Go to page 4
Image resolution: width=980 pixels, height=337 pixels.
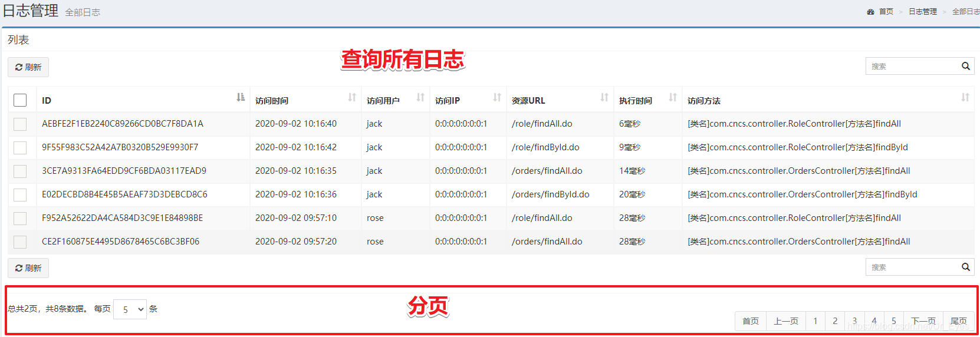click(874, 321)
